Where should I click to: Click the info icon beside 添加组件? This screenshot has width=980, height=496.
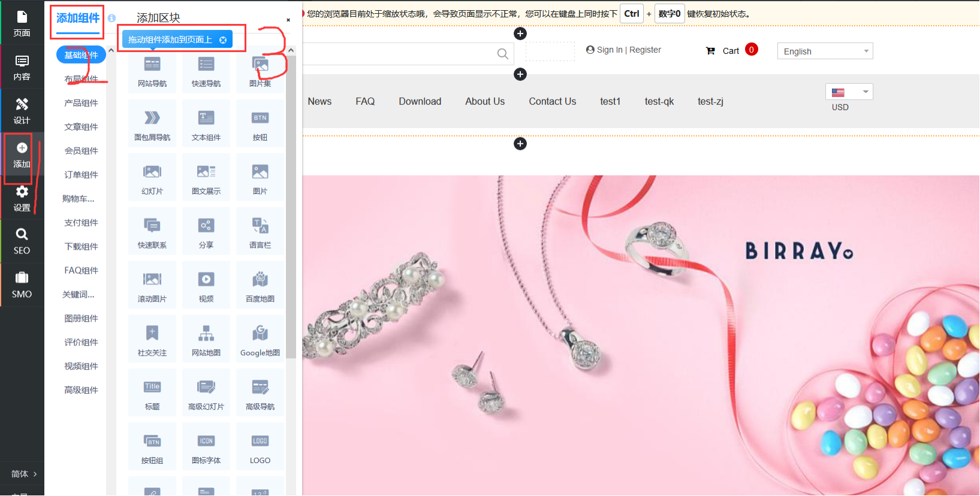point(111,18)
